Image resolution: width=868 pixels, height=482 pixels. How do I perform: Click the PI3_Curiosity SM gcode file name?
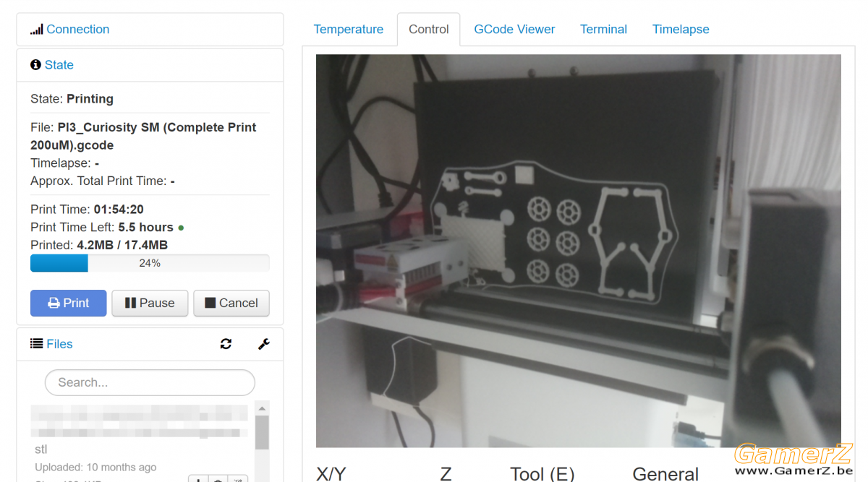click(x=143, y=137)
